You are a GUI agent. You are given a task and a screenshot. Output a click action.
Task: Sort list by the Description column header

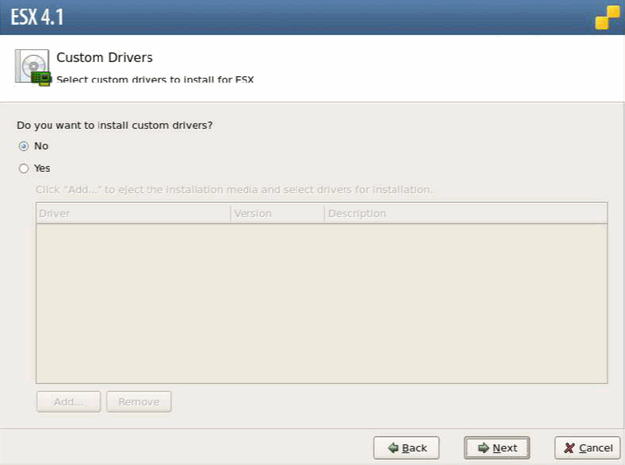(465, 213)
